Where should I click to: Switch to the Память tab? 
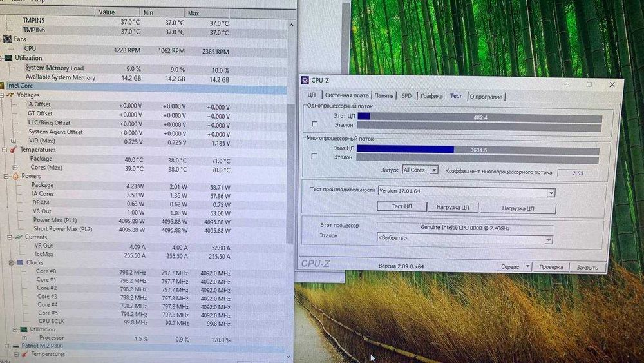(x=384, y=96)
